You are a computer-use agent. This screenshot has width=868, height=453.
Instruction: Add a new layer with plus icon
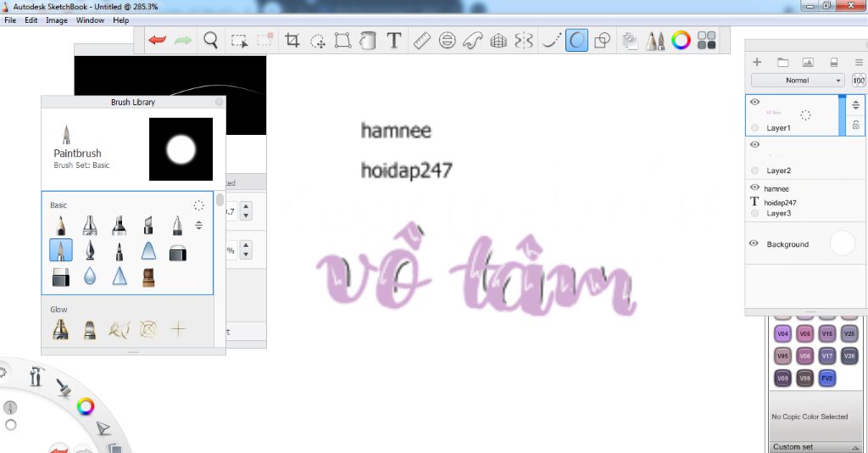(757, 62)
